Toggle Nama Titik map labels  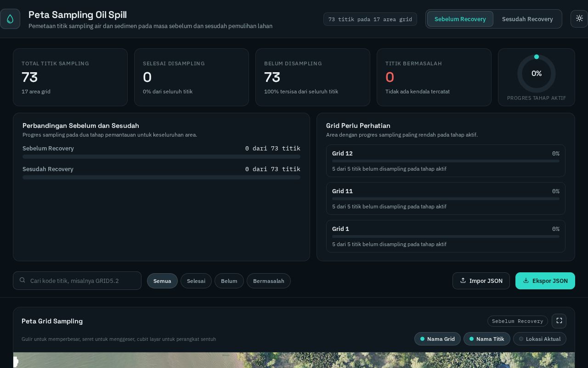point(487,339)
